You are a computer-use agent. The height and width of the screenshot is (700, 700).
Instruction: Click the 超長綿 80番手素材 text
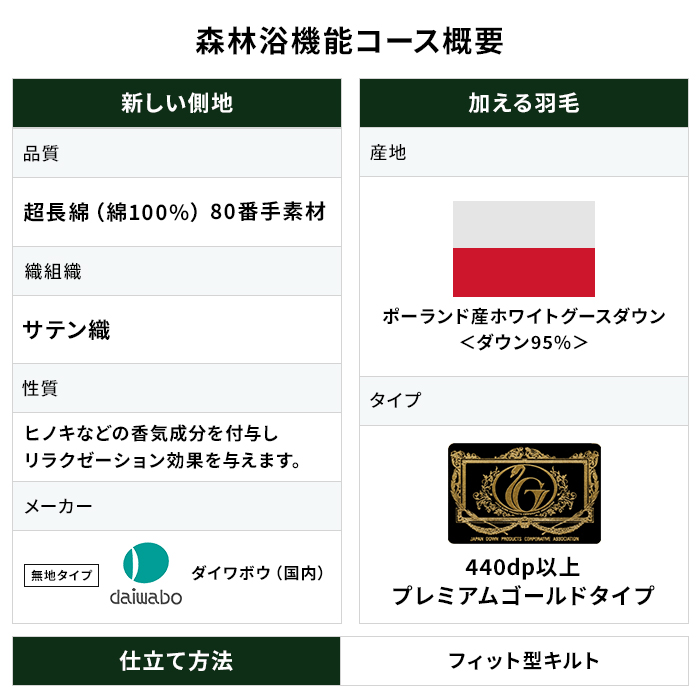tap(175, 212)
